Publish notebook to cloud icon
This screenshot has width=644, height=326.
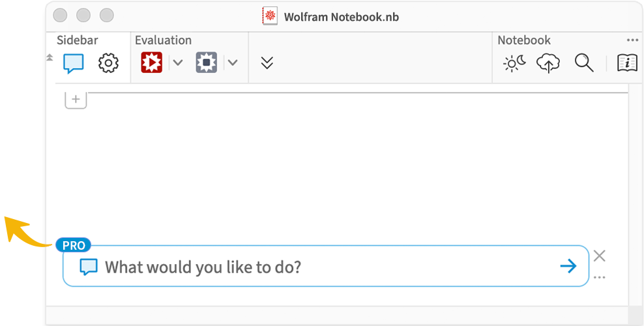[548, 63]
